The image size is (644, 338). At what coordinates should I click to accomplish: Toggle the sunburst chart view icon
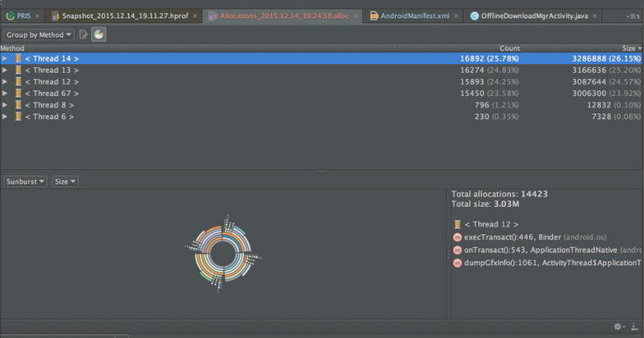(99, 34)
